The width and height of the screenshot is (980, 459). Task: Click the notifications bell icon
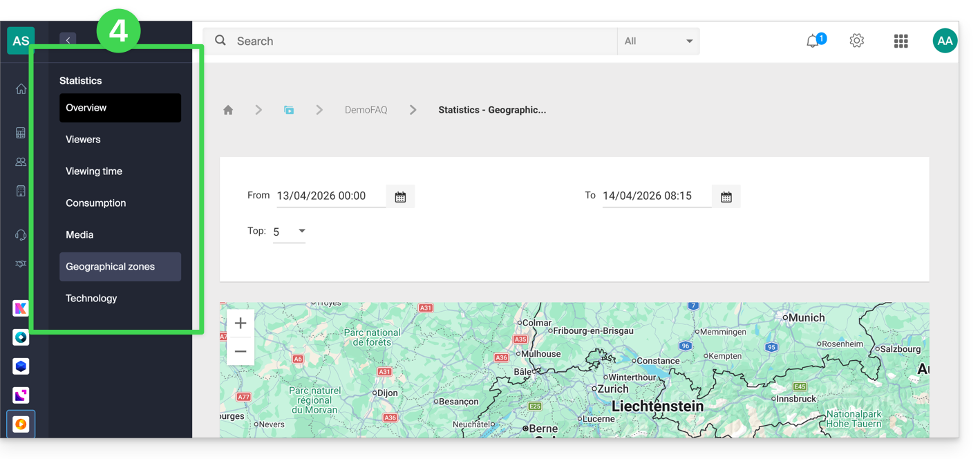(813, 41)
